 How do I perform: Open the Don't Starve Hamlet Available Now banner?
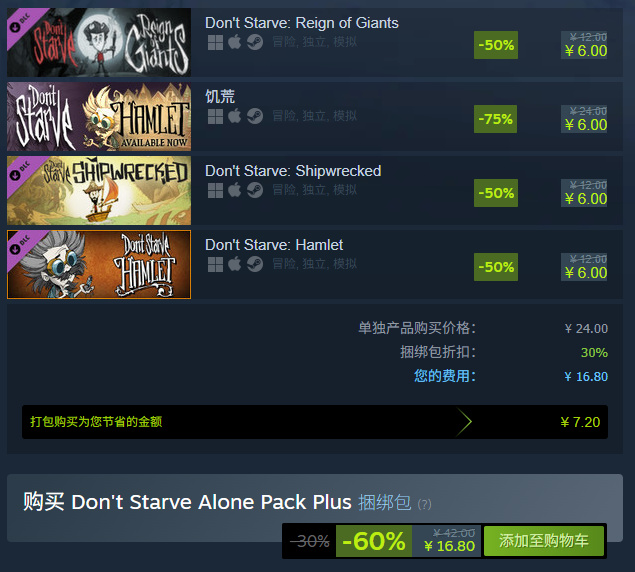click(99, 116)
